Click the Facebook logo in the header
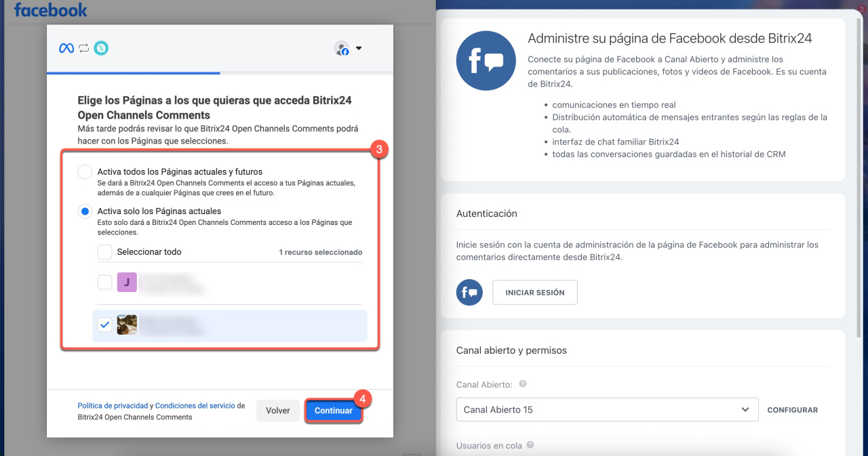The width and height of the screenshot is (868, 456). pyautogui.click(x=50, y=10)
